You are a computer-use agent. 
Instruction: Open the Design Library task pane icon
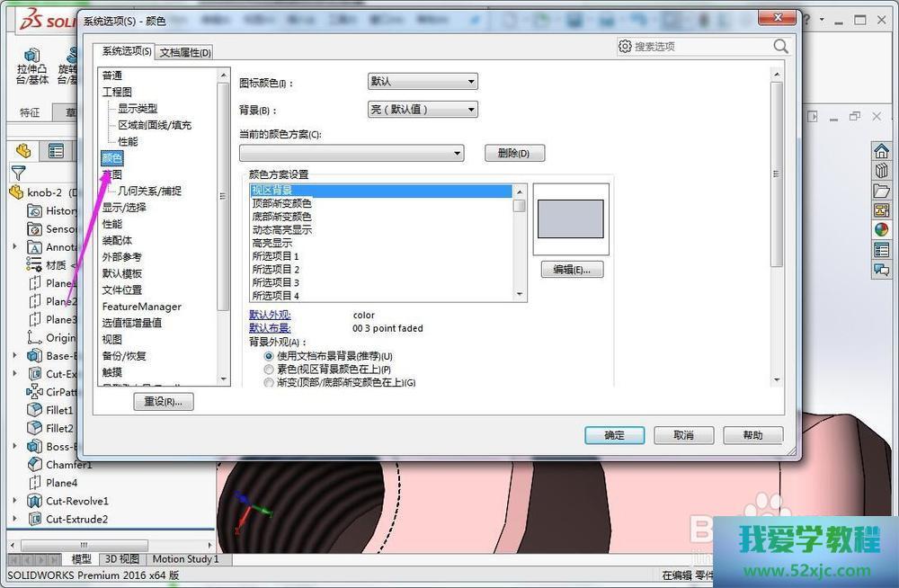point(881,171)
